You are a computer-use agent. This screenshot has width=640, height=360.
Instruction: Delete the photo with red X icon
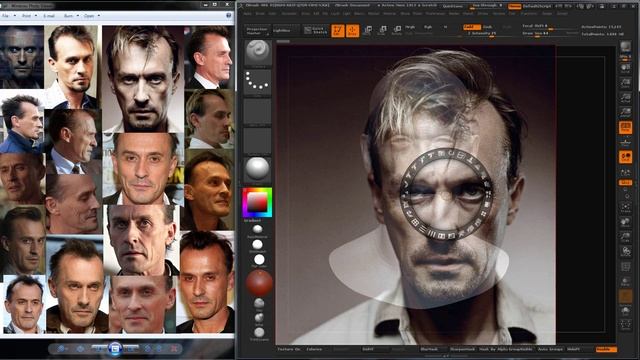[x=174, y=349]
